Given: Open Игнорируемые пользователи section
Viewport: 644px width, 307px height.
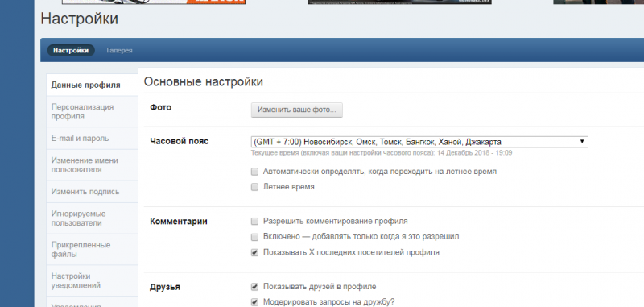Looking at the screenshot, I should (x=92, y=218).
